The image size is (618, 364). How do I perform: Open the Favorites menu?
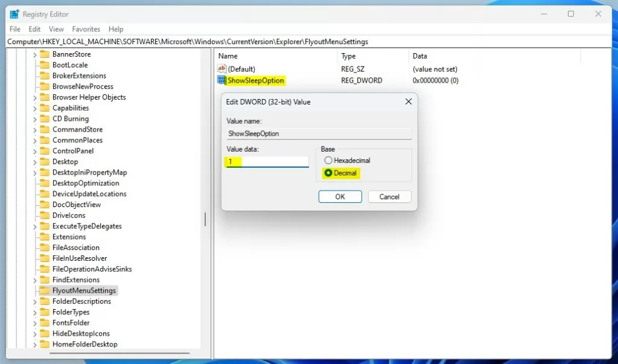(x=86, y=29)
